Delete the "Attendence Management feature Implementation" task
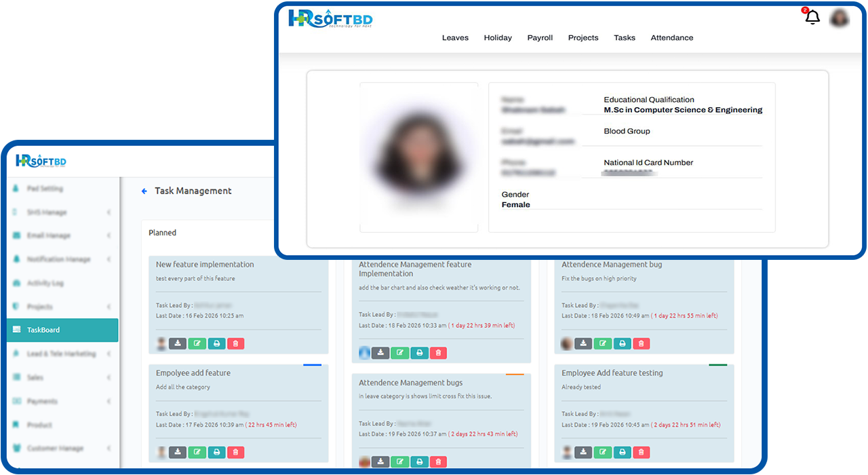868x475 pixels. (438, 353)
